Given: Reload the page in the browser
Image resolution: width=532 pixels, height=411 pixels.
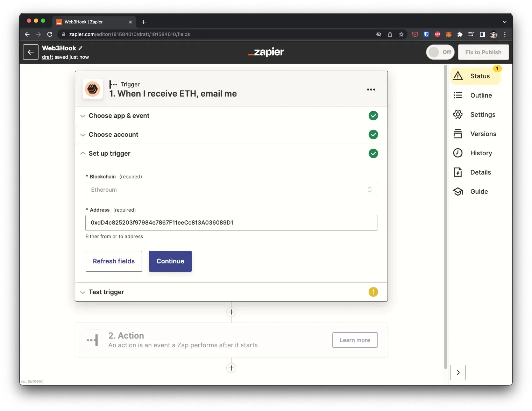Looking at the screenshot, I should [50, 34].
